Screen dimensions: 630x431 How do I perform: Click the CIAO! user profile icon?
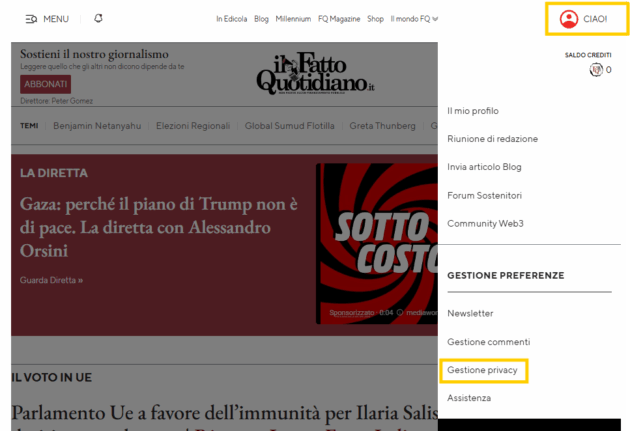pos(569,19)
